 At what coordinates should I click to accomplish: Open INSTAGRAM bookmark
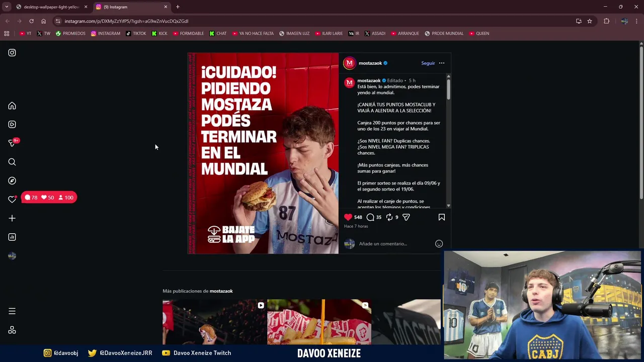[106, 34]
